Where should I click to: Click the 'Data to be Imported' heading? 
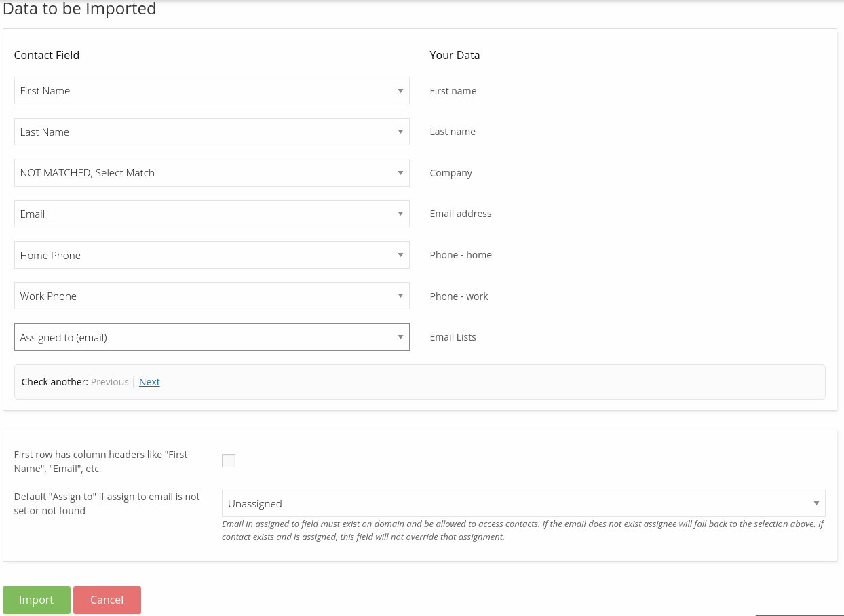pos(79,9)
